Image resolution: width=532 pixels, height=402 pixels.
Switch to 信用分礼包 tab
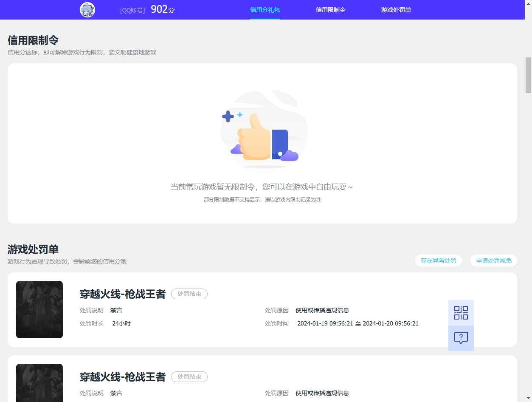pos(265,10)
